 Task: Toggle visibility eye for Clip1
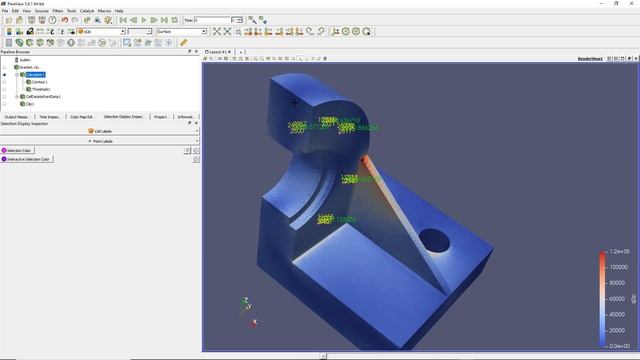(4, 104)
